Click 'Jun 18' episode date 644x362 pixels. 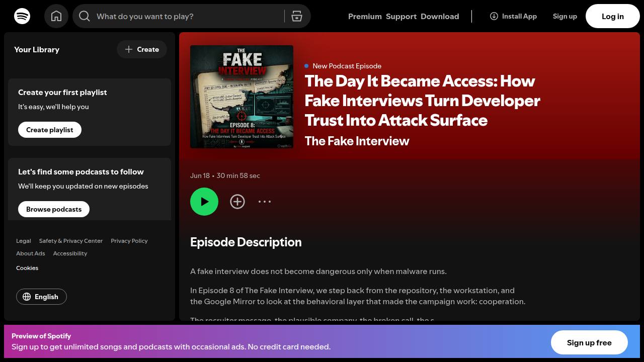(200, 175)
